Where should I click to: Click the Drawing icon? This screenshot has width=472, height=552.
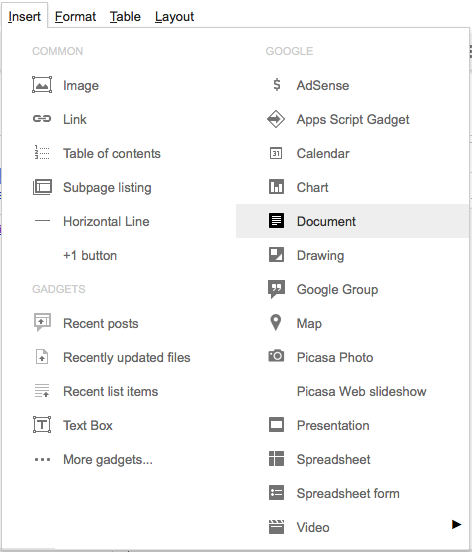(276, 255)
